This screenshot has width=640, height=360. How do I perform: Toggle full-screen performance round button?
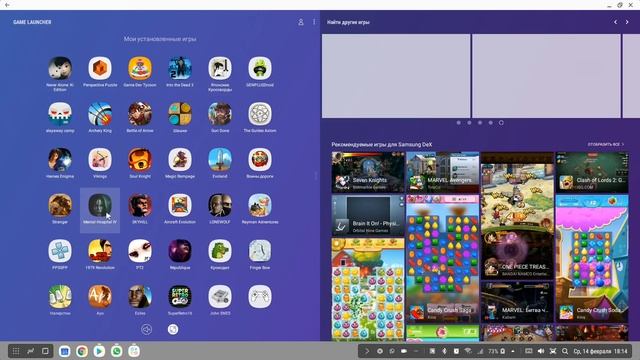173,329
